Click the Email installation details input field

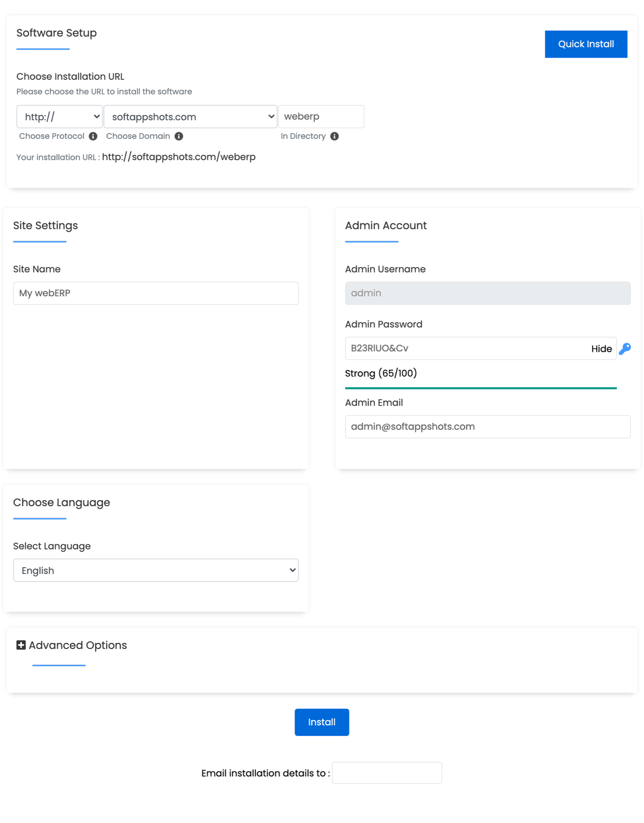387,773
